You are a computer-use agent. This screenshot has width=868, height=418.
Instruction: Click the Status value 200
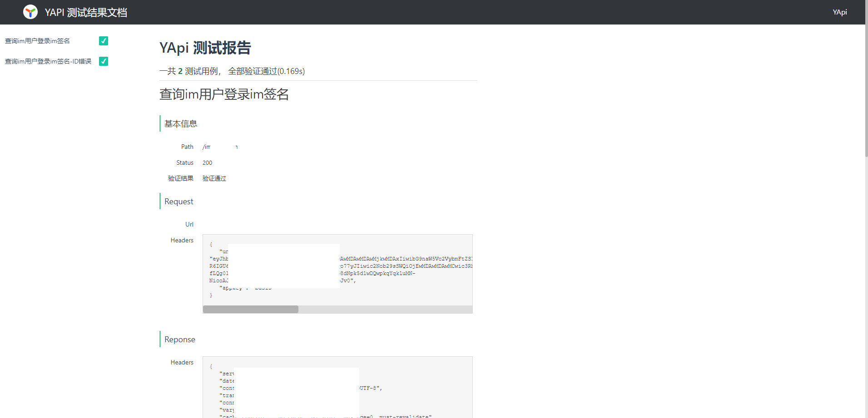coord(207,162)
